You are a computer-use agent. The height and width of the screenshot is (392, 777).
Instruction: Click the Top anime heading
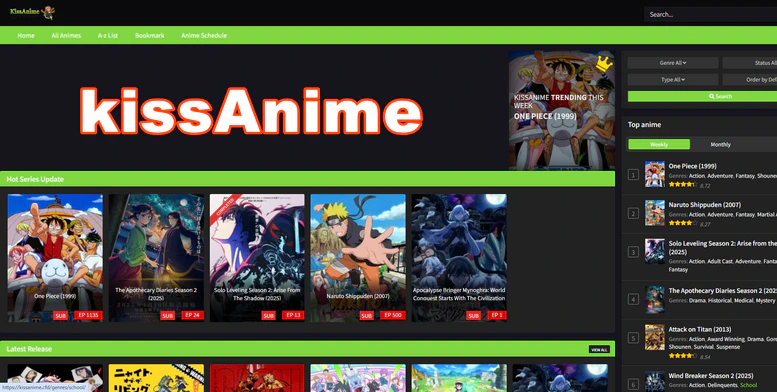[644, 125]
